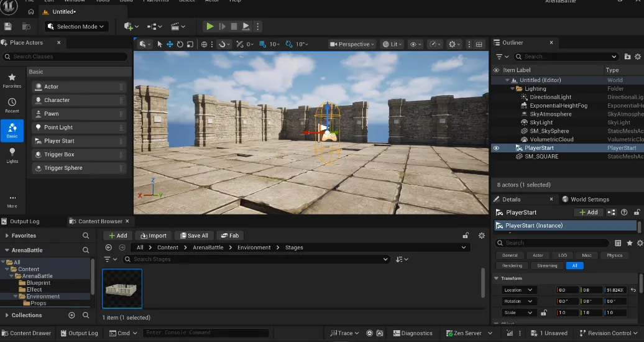644x342 pixels.
Task: Toggle the Scale lock ratio padlock
Action: tap(544, 313)
